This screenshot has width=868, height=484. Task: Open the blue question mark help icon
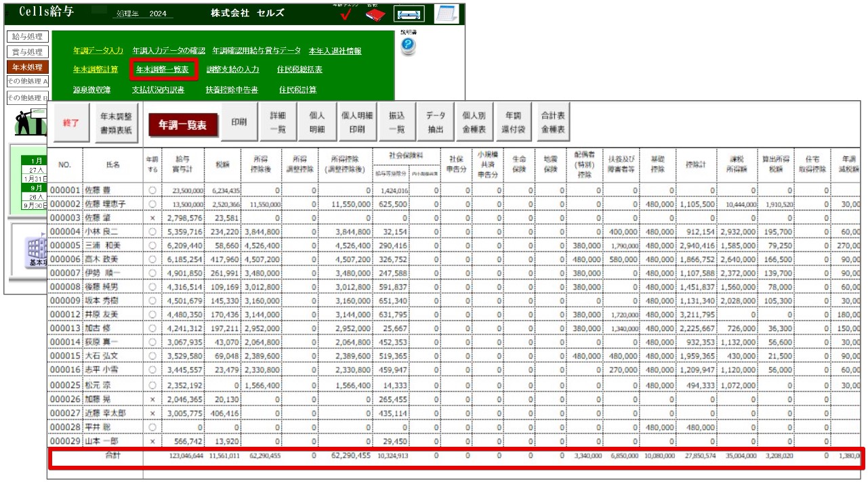tap(408, 45)
